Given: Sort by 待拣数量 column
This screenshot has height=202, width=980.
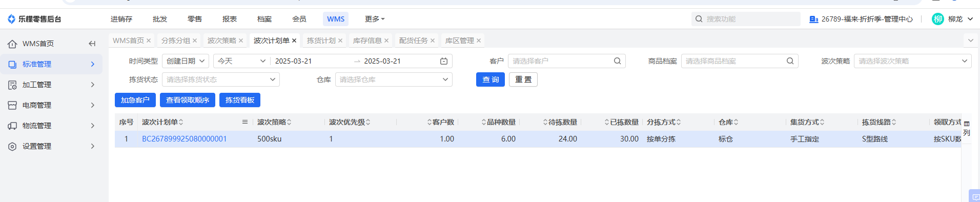Looking at the screenshot, I should coord(545,122).
